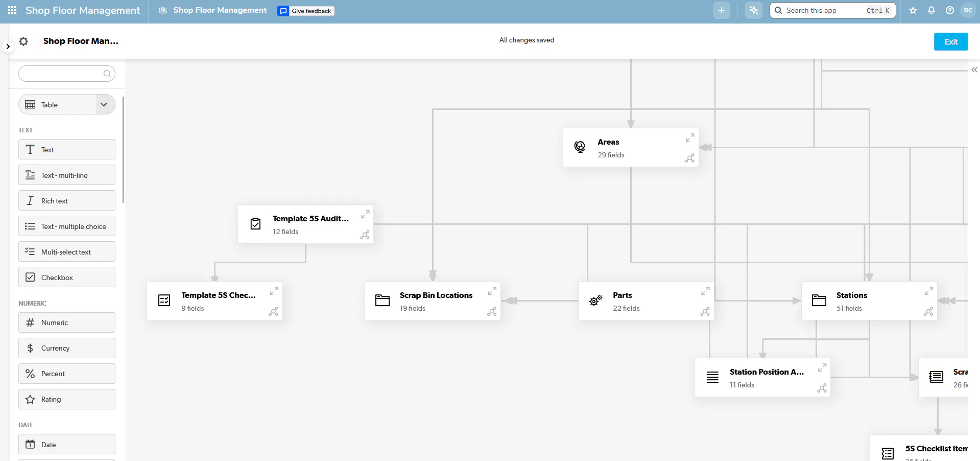The height and width of the screenshot is (461, 980).
Task: Show relationships icon on Parts card
Action: click(x=705, y=311)
